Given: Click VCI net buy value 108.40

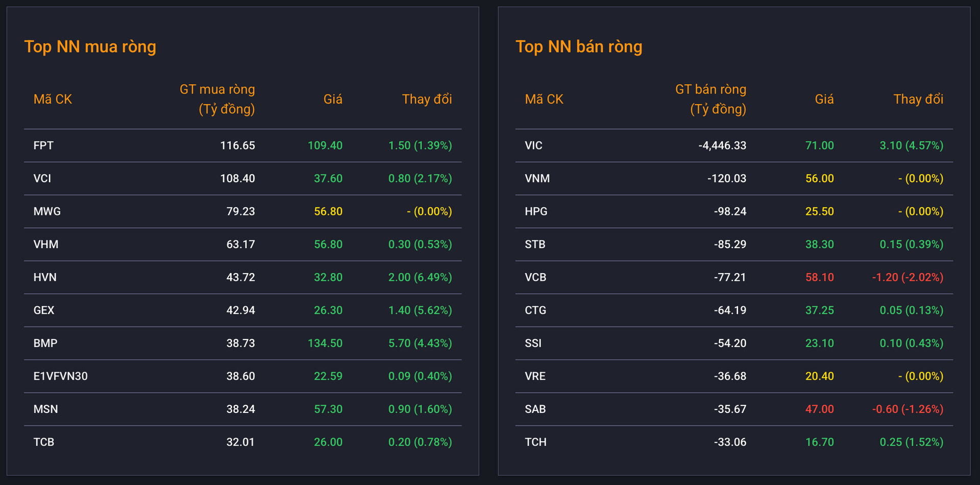Looking at the screenshot, I should point(237,179).
